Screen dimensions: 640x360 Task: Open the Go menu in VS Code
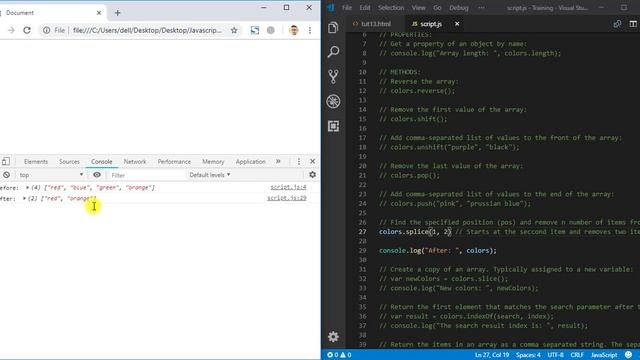coord(437,8)
